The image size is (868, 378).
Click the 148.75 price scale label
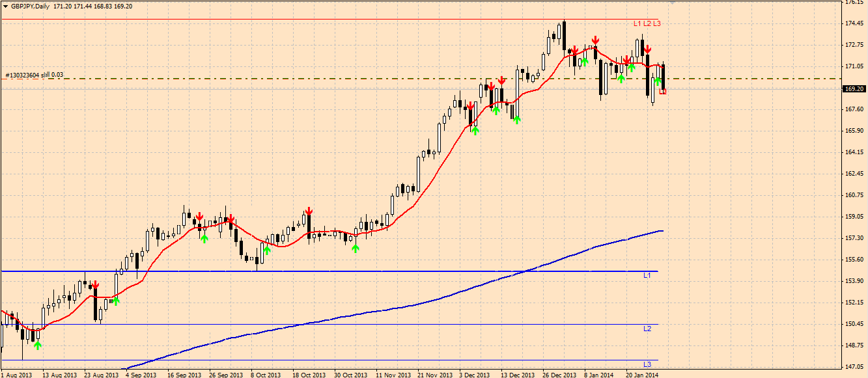854,345
